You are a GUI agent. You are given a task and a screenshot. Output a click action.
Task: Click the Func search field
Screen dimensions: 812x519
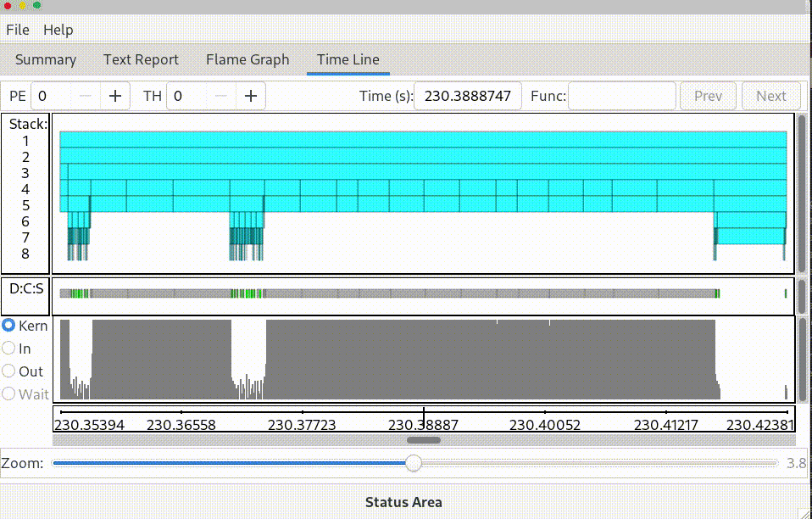620,96
